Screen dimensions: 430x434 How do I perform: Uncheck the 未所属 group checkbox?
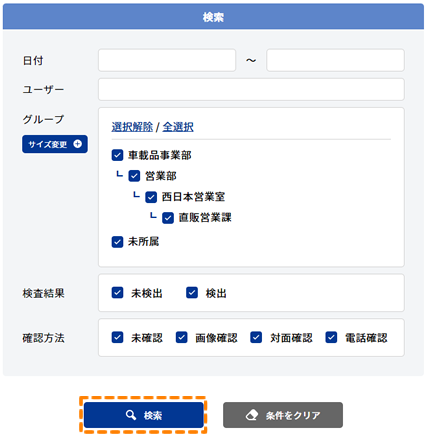(x=117, y=242)
